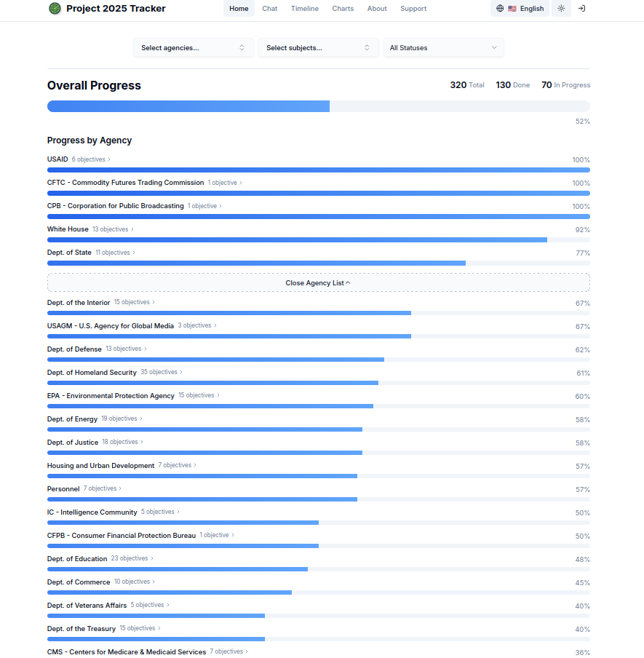Open USAID 6 objectives link
644x658 pixels.
coord(91,159)
